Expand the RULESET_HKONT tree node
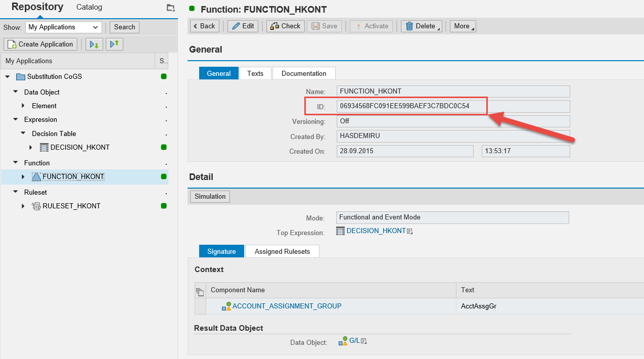644x359 pixels. click(x=23, y=206)
